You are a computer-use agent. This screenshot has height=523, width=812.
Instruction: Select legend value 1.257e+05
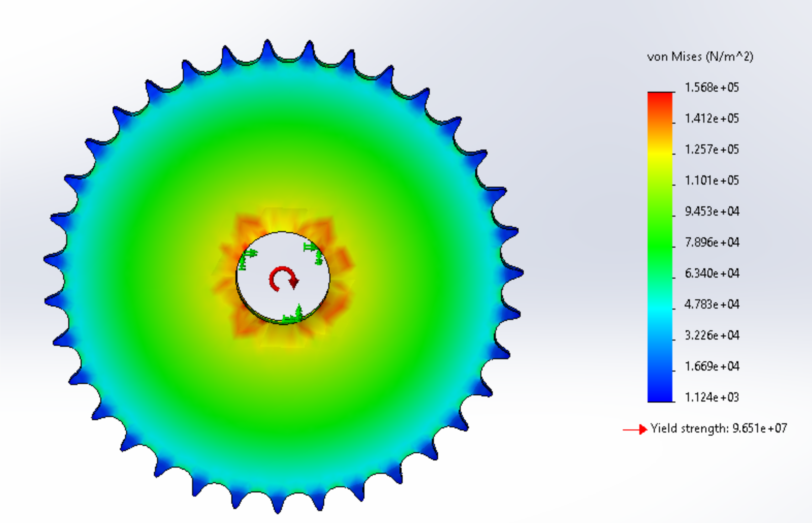[x=712, y=149]
